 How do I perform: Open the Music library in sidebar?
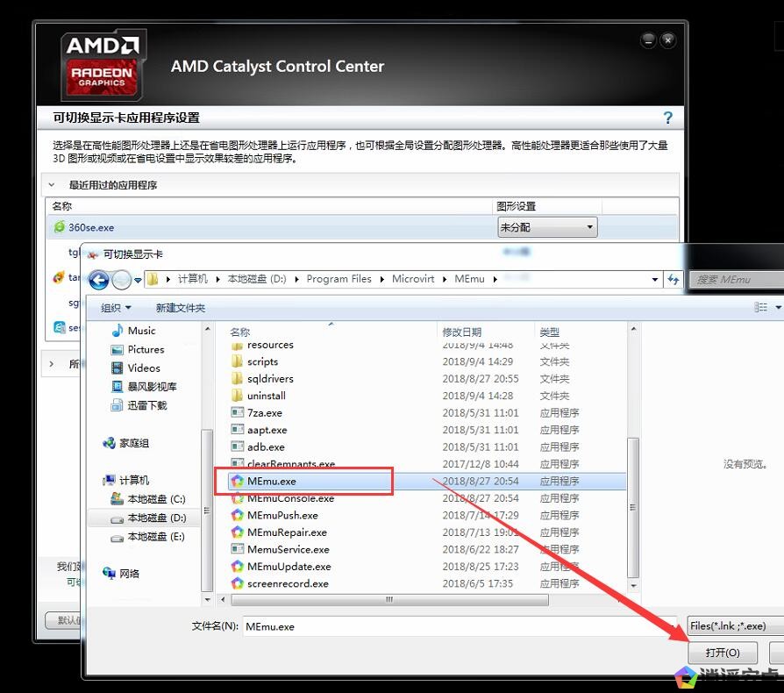(x=141, y=331)
